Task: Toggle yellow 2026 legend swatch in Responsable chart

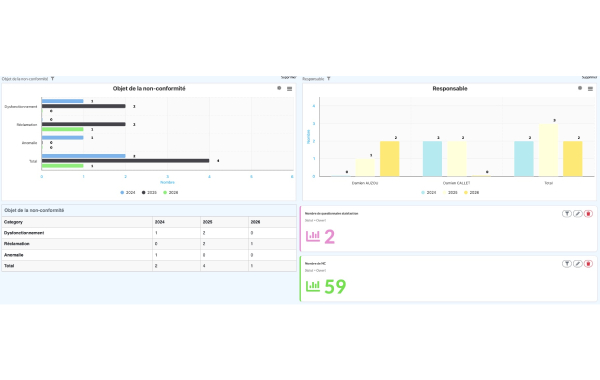Action: click(x=466, y=192)
